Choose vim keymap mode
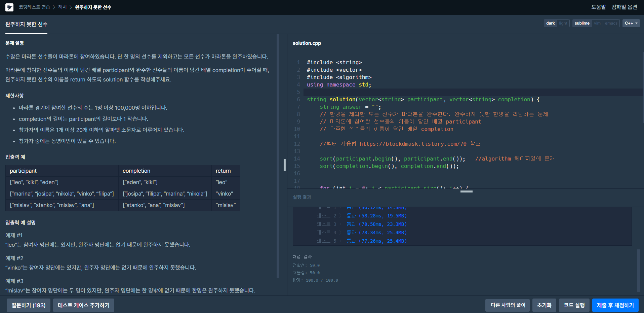Image resolution: width=644 pixels, height=313 pixels. [x=597, y=23]
